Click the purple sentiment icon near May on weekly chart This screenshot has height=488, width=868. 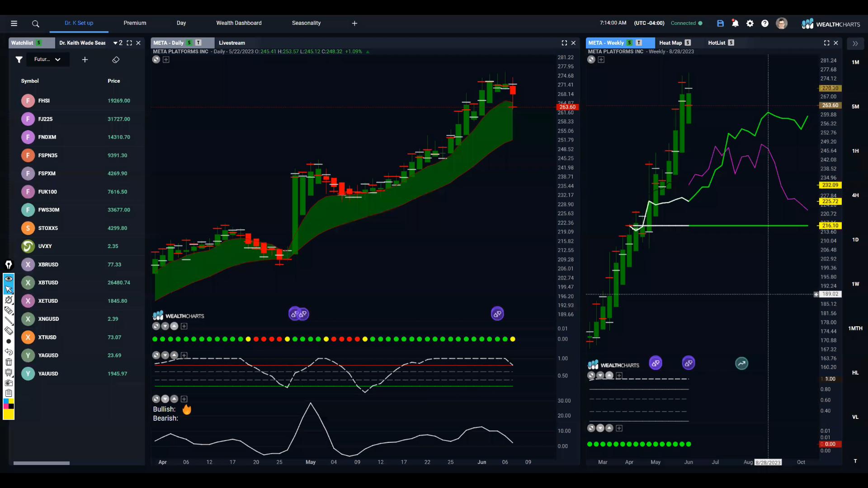(656, 363)
